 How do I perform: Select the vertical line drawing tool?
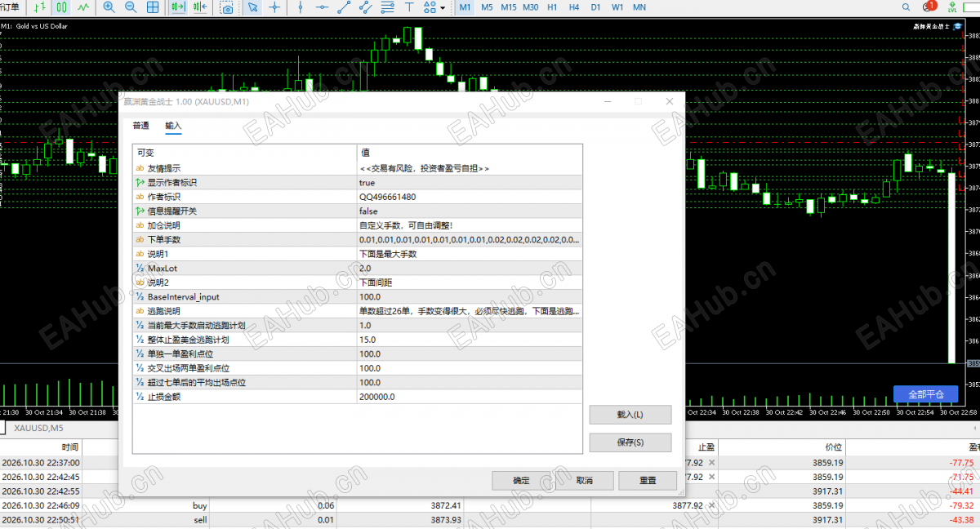click(301, 7)
